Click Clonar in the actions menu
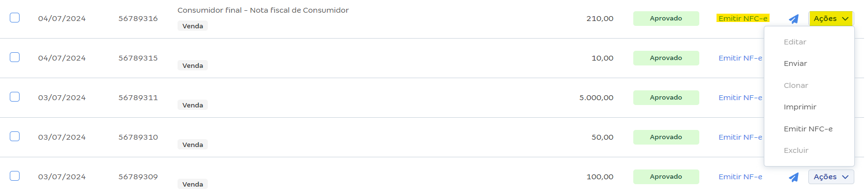The height and width of the screenshot is (190, 868). [x=796, y=85]
